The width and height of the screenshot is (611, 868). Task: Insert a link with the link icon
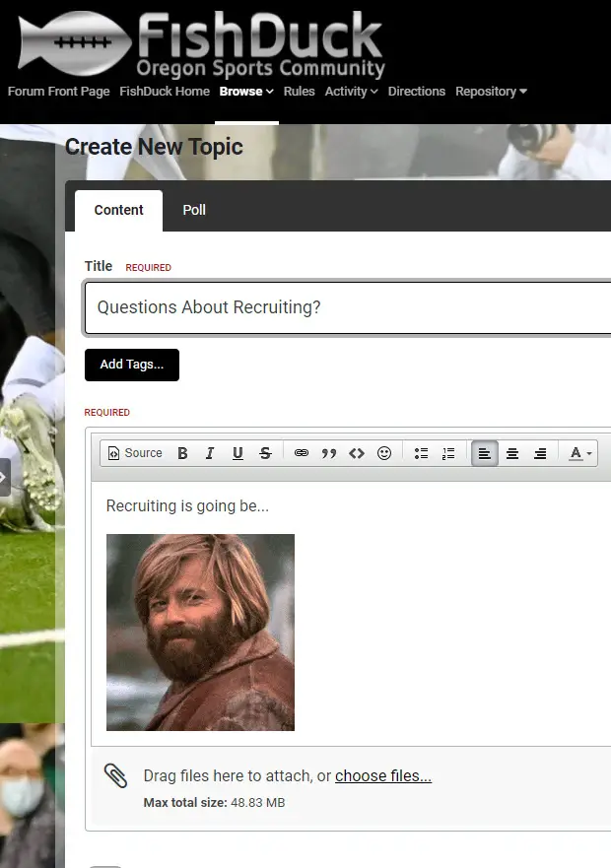pos(302,453)
